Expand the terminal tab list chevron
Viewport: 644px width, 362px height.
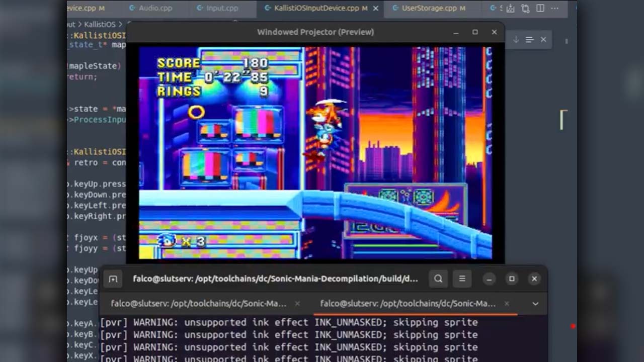point(535,304)
